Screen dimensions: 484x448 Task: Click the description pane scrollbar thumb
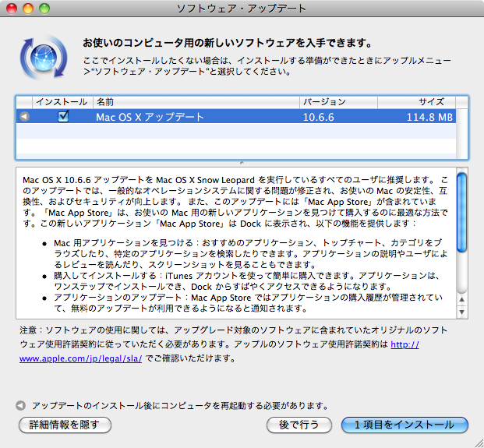pos(461,213)
